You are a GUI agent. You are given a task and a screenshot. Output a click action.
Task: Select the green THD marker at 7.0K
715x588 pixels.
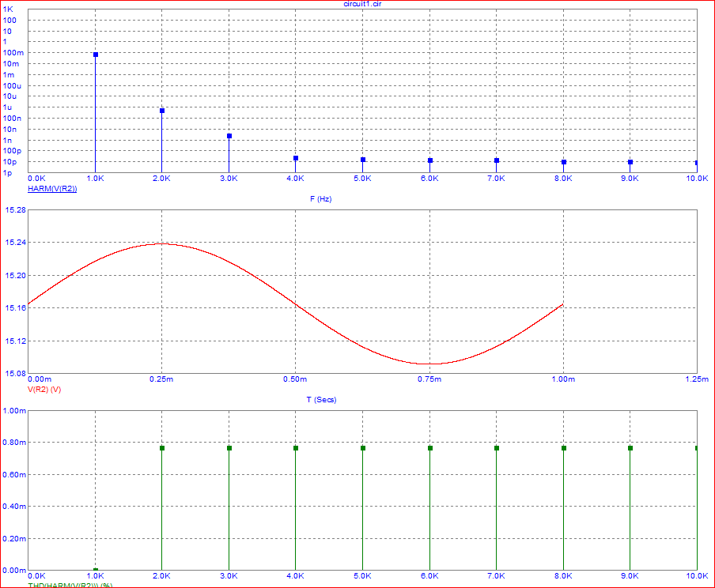[497, 449]
